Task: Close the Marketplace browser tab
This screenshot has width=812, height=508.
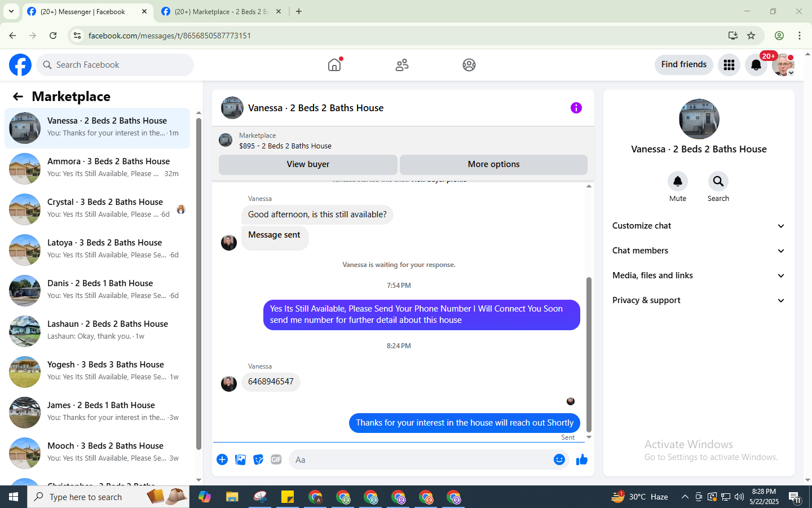Action: [x=279, y=11]
